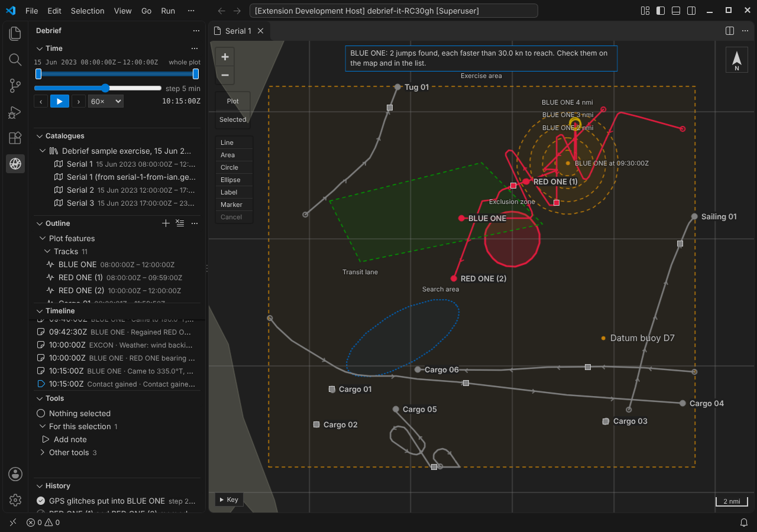Switch map scope to Selected

(233, 119)
